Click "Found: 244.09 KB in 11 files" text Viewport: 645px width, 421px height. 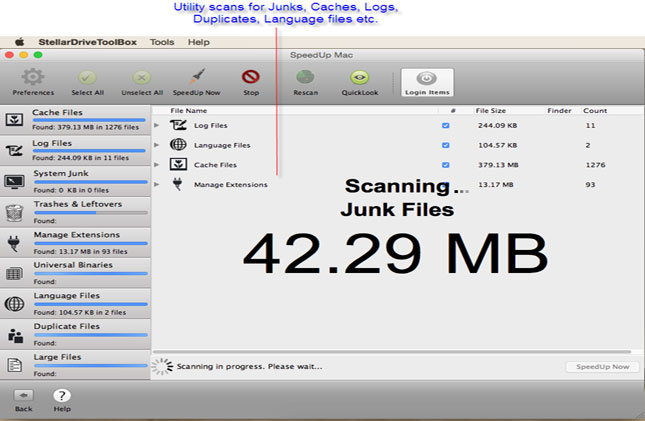pos(81,158)
